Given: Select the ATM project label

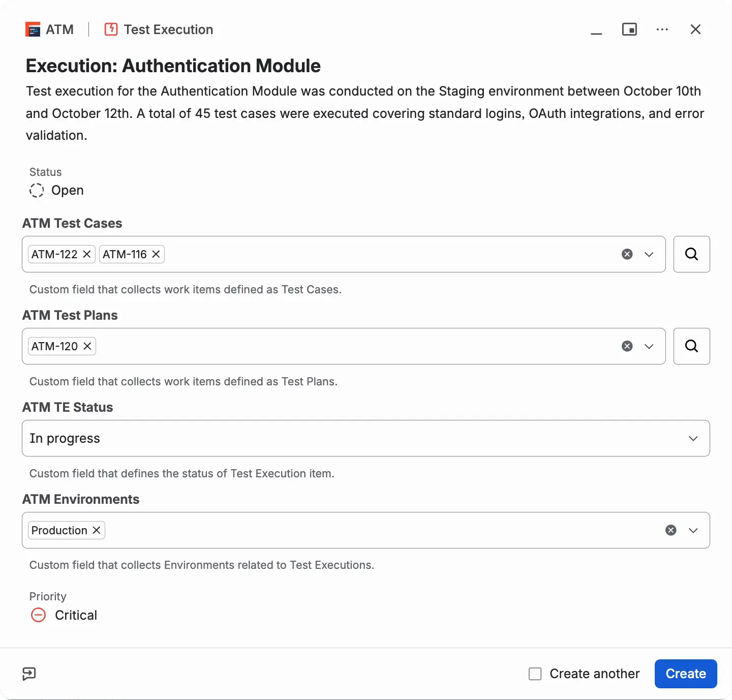Looking at the screenshot, I should (60, 29).
